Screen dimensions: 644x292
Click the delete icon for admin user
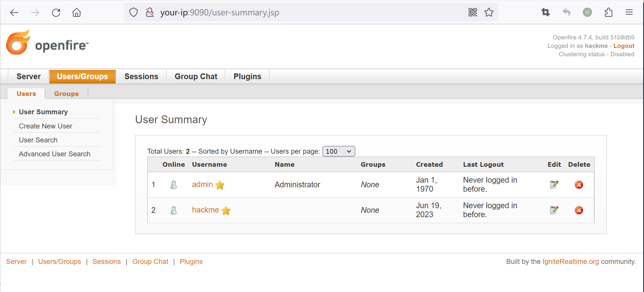[579, 185]
